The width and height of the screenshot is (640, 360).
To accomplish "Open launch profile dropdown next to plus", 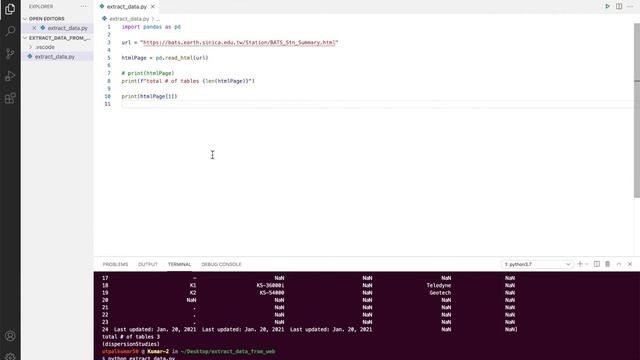I will [587, 264].
